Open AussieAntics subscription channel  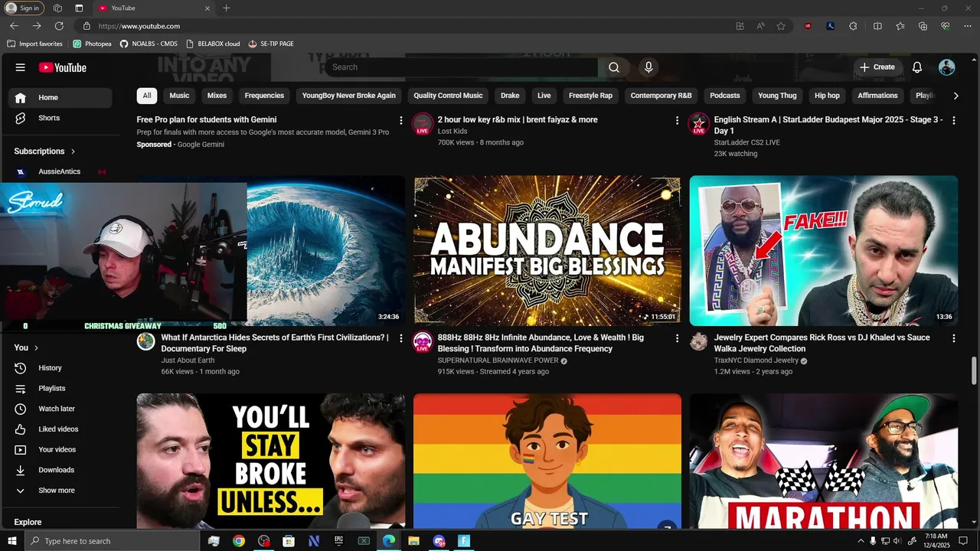tap(60, 171)
